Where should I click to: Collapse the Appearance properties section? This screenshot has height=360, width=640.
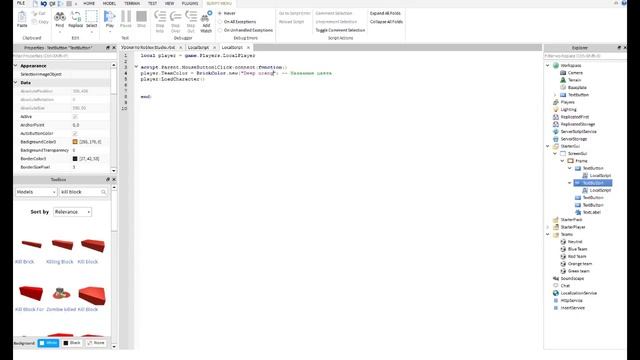click(x=16, y=66)
